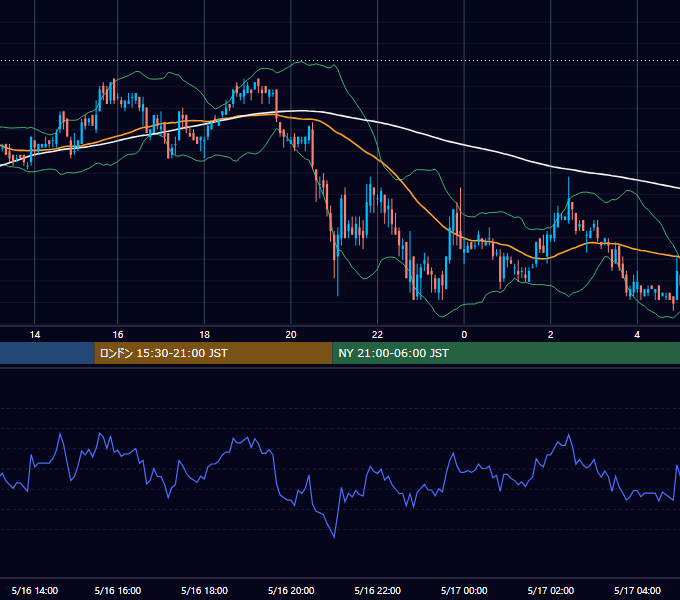Click the '4' hour label on price chart axis
The height and width of the screenshot is (600, 680).
(637, 335)
